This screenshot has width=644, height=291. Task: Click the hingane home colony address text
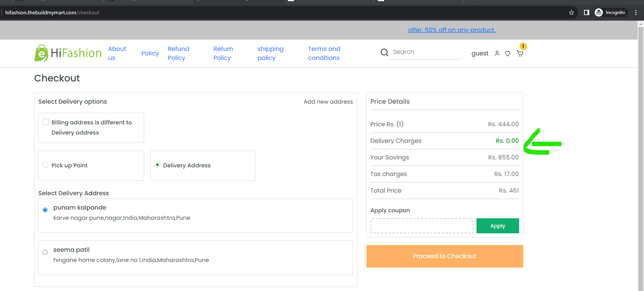point(131,260)
